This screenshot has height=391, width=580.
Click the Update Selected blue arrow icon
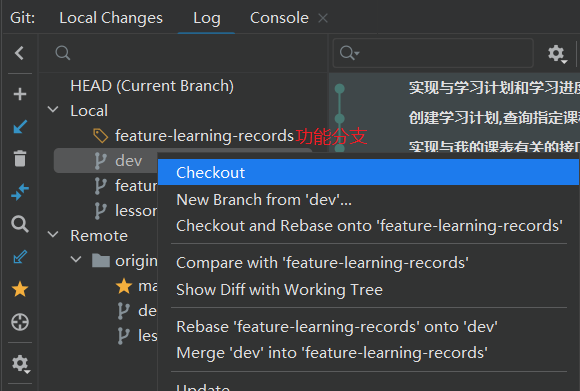(x=20, y=127)
